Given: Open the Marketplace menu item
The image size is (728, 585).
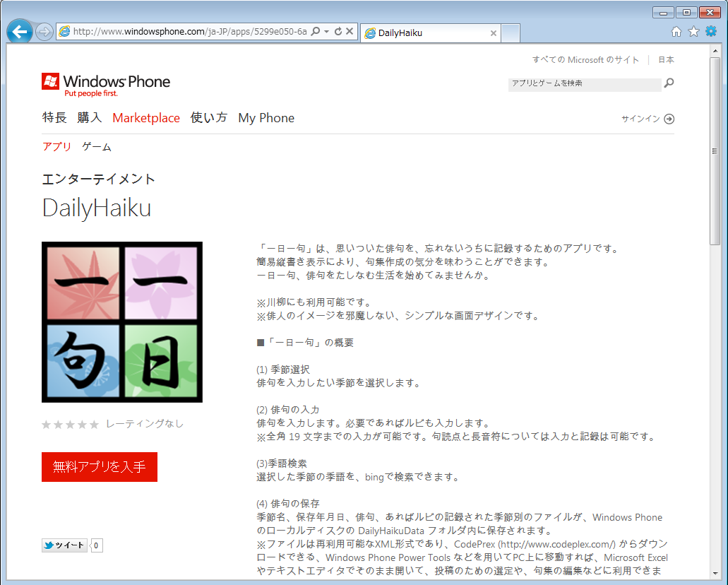Looking at the screenshot, I should pos(146,118).
